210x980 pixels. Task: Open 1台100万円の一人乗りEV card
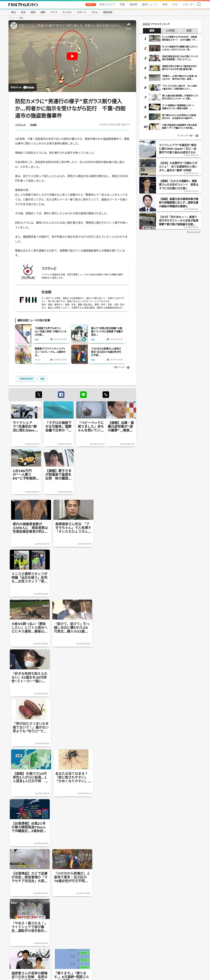pos(26,472)
